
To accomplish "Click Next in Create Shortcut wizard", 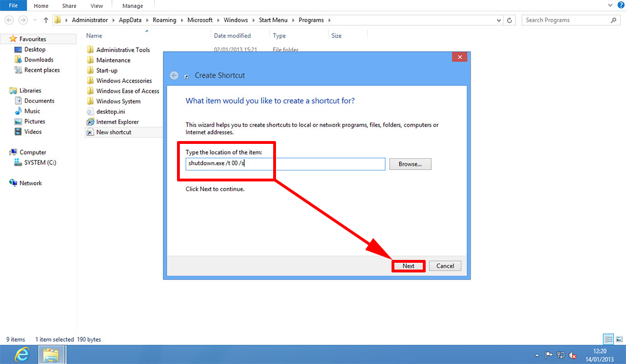I will coord(409,266).
